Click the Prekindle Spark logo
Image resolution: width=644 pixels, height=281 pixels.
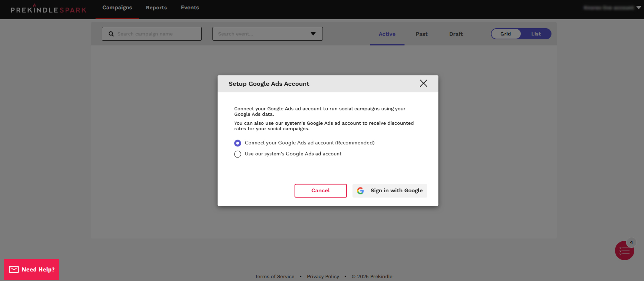(48, 9)
